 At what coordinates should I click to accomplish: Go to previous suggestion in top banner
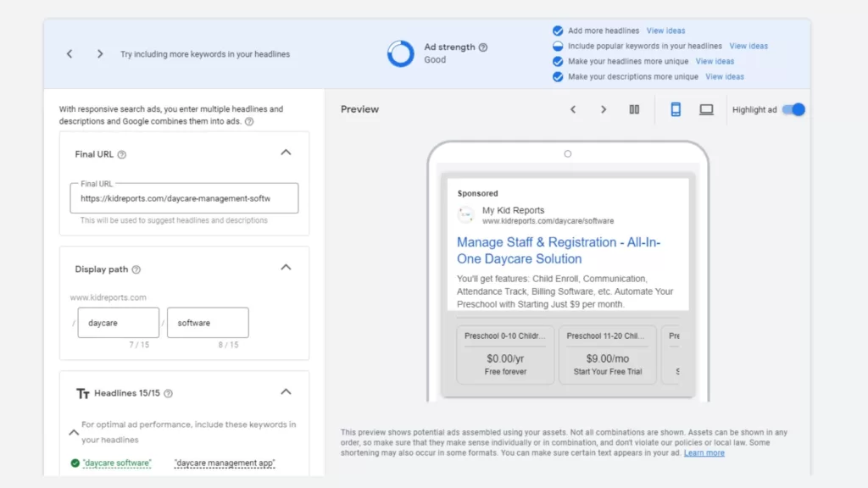click(70, 53)
